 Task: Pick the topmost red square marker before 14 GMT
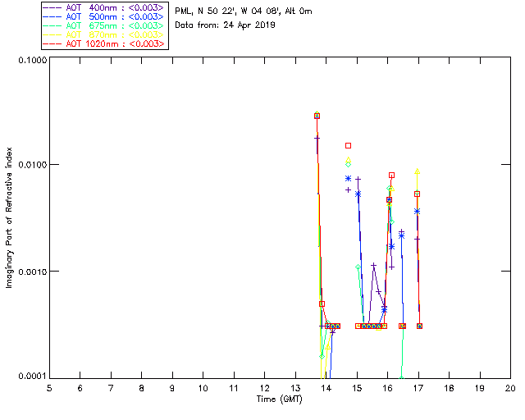tap(317, 116)
